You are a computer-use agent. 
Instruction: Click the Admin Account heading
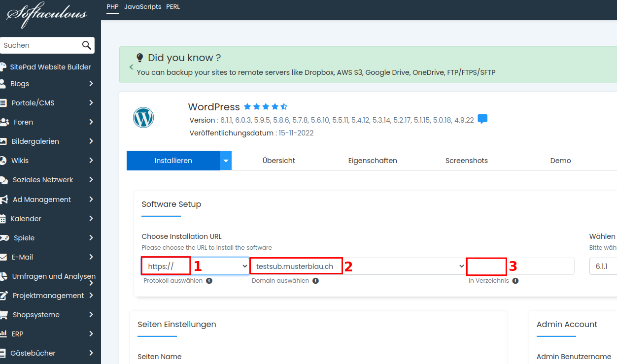pyautogui.click(x=567, y=324)
